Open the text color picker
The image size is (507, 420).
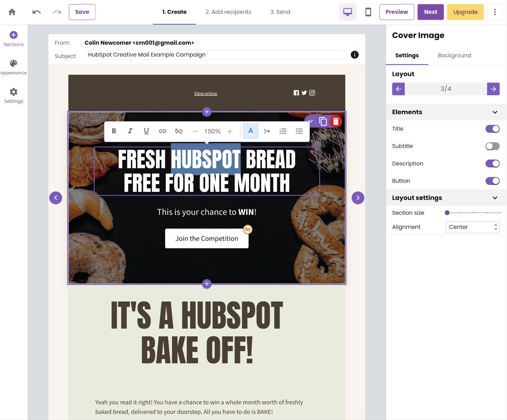[251, 131]
